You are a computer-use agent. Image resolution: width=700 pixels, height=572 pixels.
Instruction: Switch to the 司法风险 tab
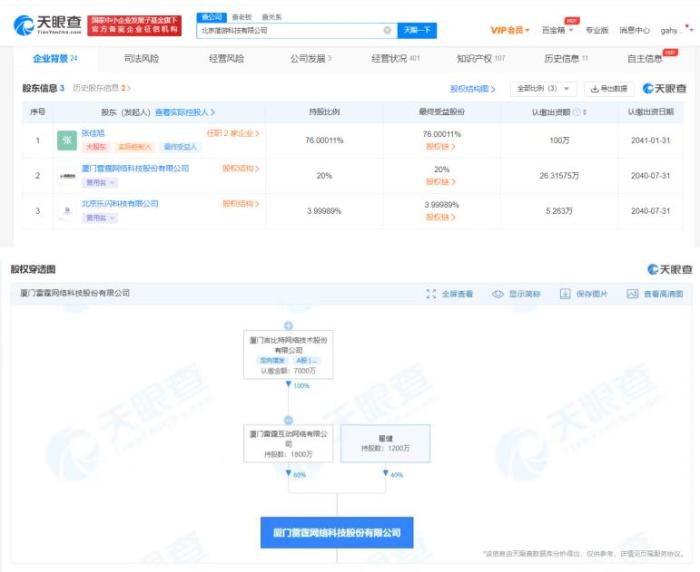[141, 58]
